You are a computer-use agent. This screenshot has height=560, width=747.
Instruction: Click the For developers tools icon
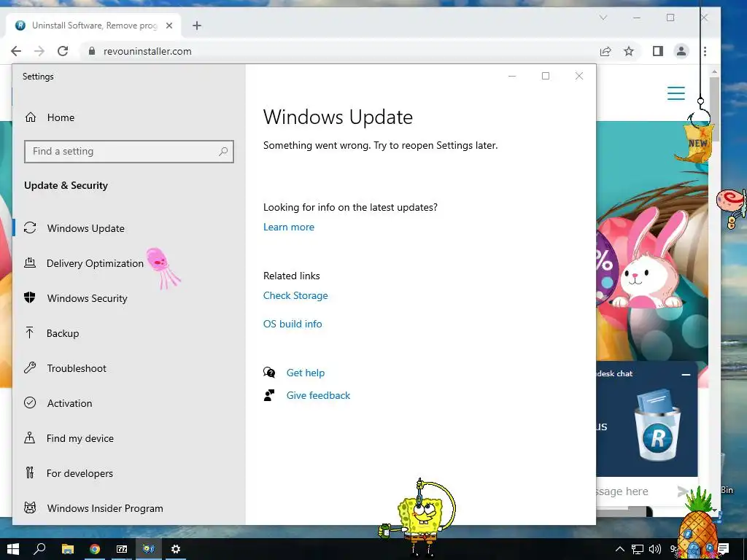(x=30, y=472)
